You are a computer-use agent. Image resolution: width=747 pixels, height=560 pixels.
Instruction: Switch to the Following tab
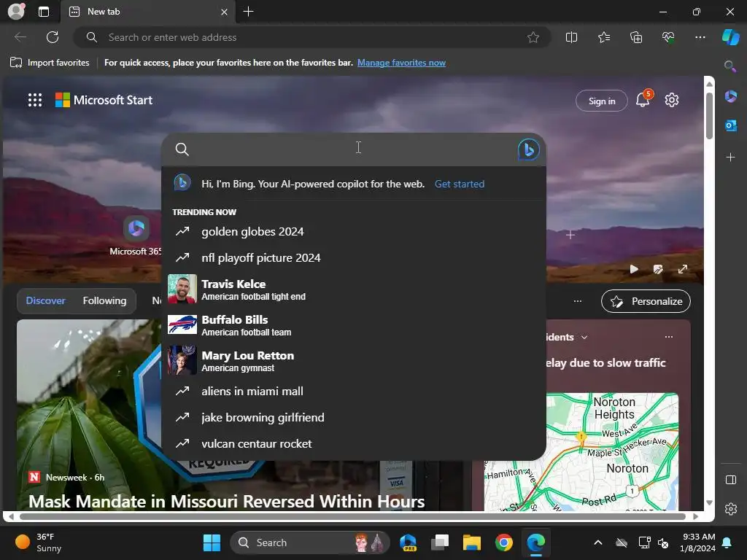[104, 300]
